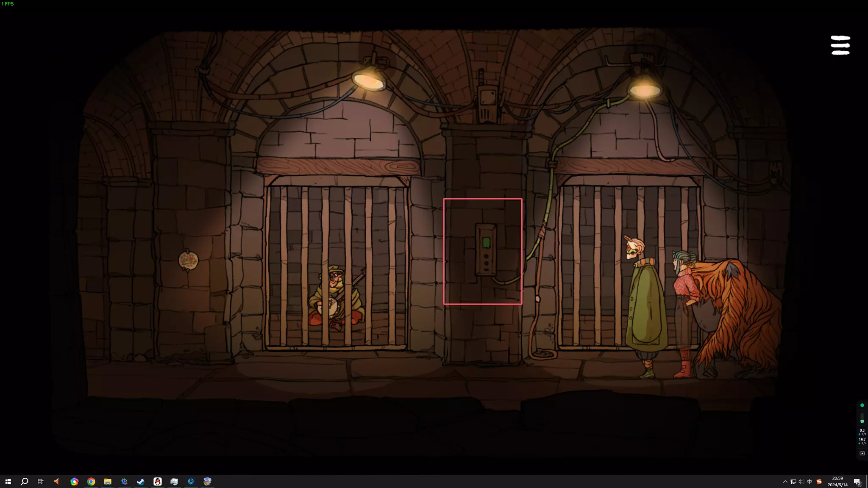The height and width of the screenshot is (488, 868).
Task: Click the left ceiling lamp
Action: point(369,79)
